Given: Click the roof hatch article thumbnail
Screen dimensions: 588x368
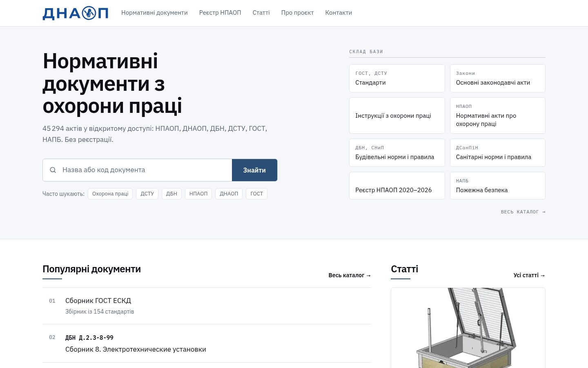Looking at the screenshot, I should [468, 328].
